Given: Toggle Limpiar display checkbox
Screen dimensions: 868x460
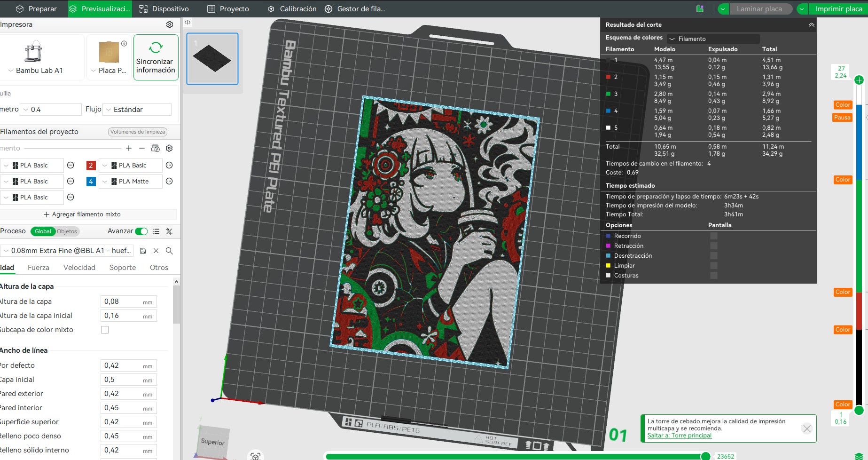Looking at the screenshot, I should pos(714,266).
